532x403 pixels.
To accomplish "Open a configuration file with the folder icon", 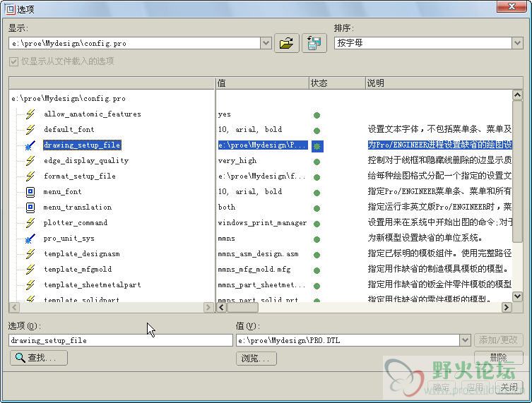I will (x=286, y=43).
